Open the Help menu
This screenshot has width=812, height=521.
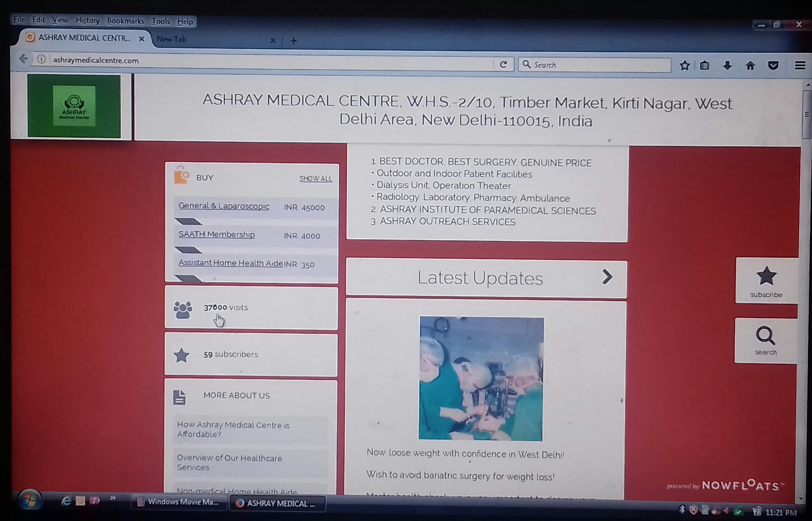click(x=185, y=22)
